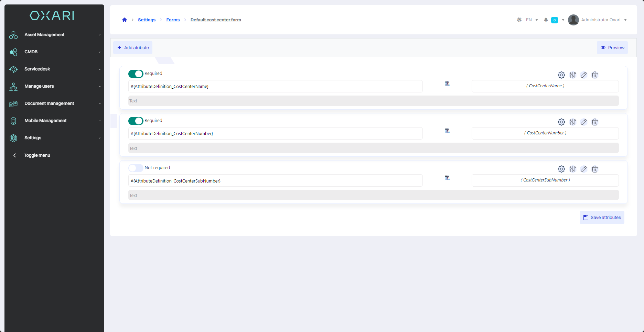
Task: Select Manage users in the sidebar
Action: 54,86
